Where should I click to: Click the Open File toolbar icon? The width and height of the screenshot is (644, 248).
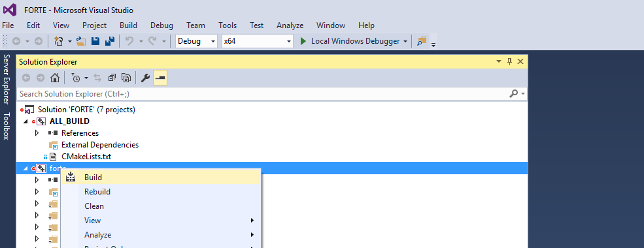pos(81,41)
